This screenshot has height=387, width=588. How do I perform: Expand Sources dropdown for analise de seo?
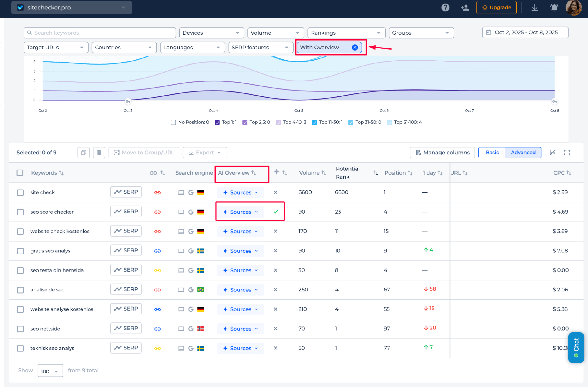241,290
